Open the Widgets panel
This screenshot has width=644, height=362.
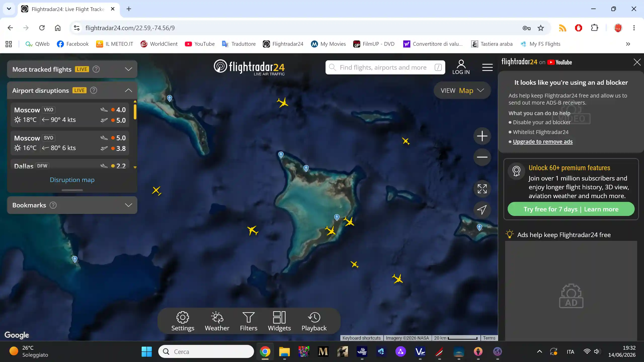[279, 321]
